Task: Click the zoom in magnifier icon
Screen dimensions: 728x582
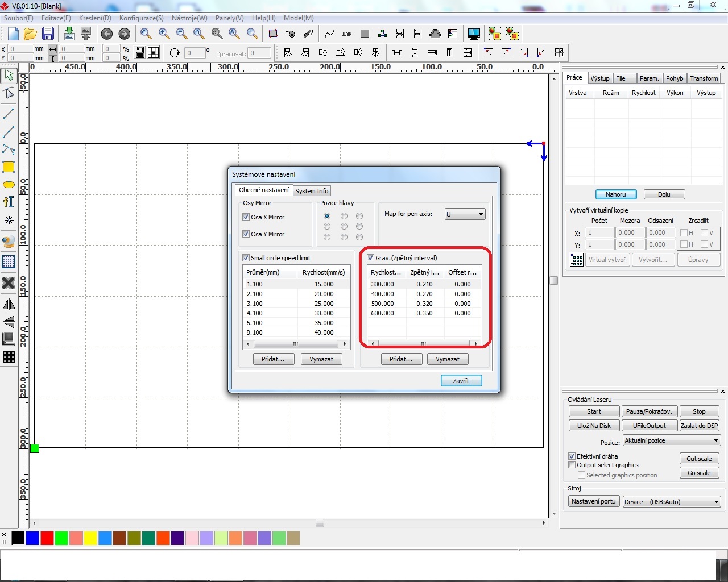Action: click(164, 34)
